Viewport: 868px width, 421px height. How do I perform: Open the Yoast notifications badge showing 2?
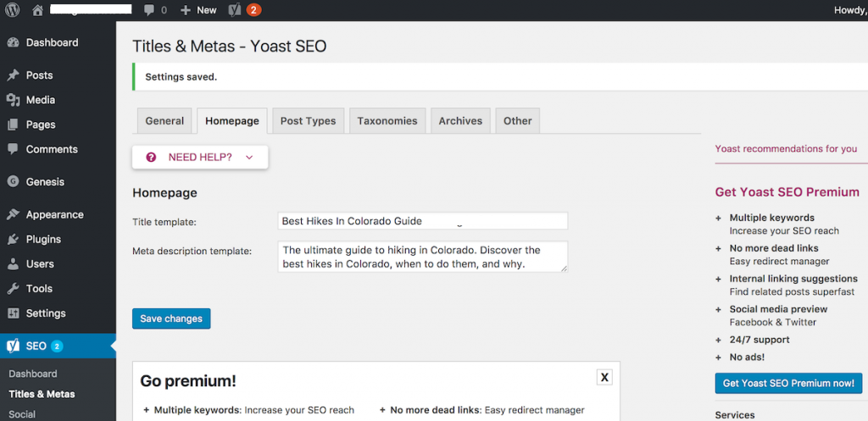point(253,10)
